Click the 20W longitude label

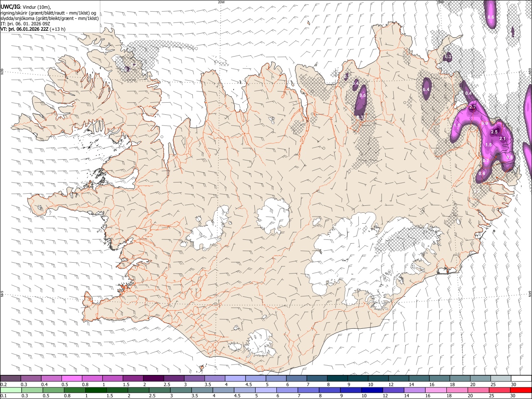[x=221, y=2]
